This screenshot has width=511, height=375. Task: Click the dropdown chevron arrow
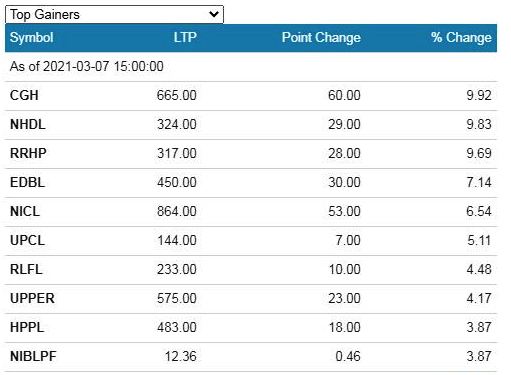pos(213,14)
